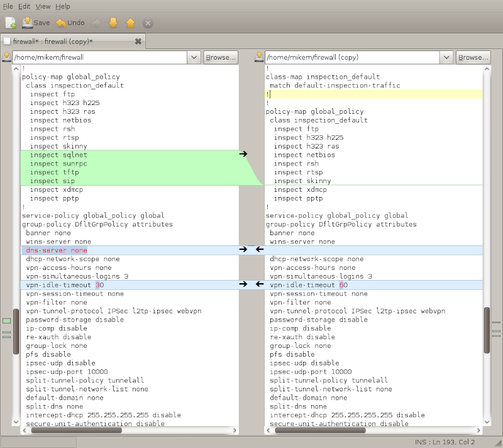Open the File menu
Viewport: 503px width, 448px height.
[x=8, y=6]
